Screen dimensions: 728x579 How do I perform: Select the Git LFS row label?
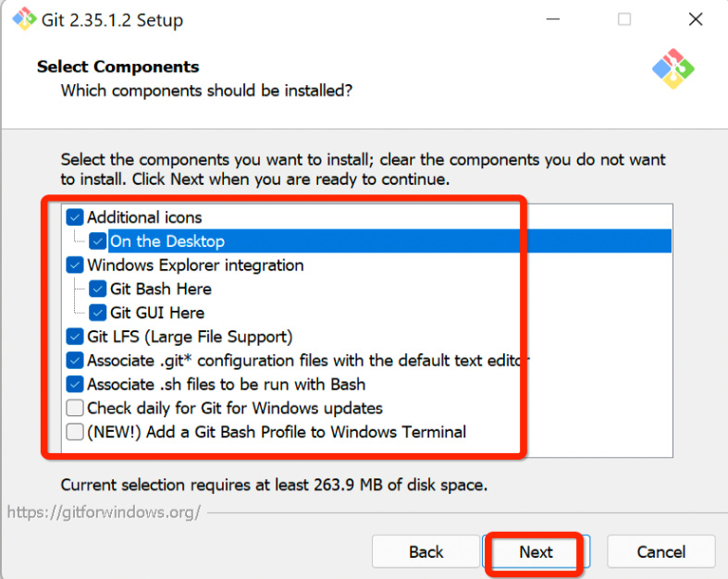pos(190,337)
